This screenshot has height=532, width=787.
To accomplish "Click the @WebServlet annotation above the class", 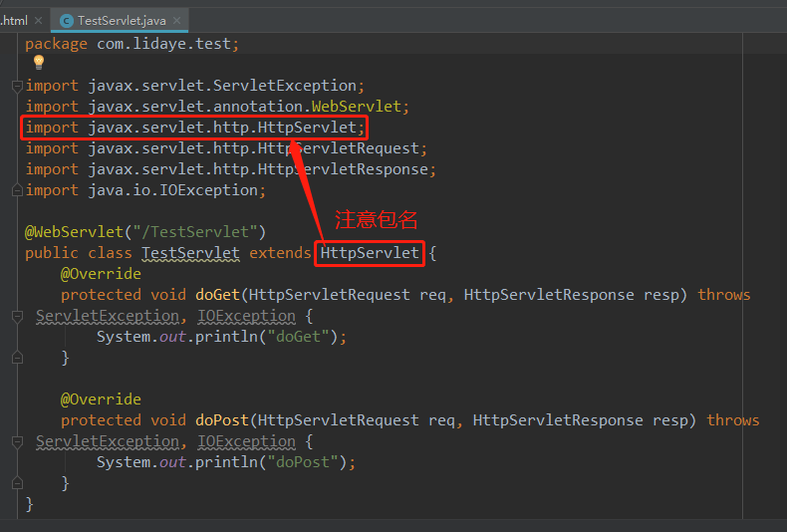I will click(x=74, y=232).
